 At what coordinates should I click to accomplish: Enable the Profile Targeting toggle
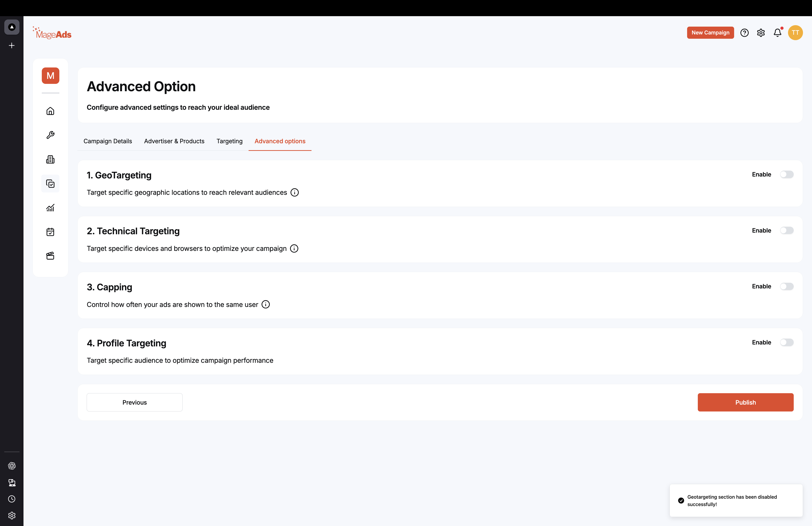787,342
